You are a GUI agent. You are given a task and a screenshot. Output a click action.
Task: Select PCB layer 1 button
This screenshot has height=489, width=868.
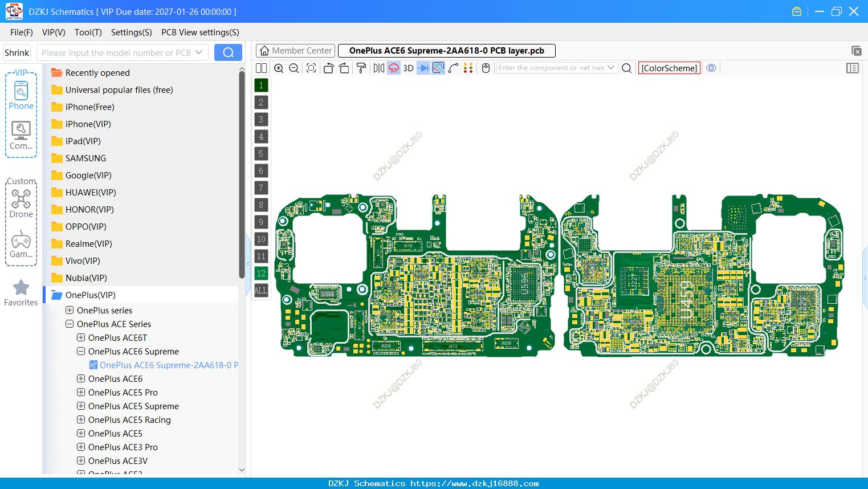261,85
